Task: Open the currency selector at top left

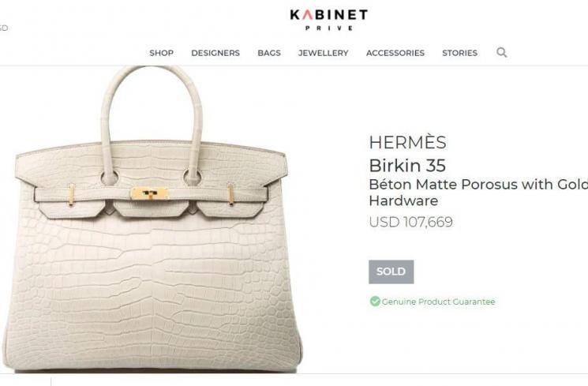Action: 3,28
